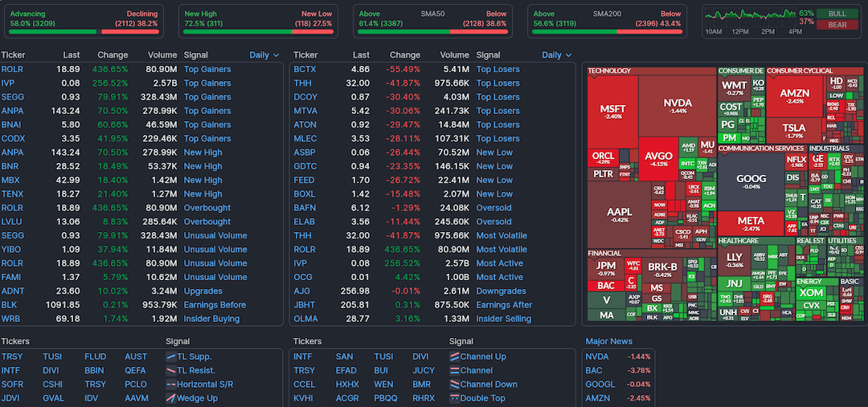Click the Channel Down pattern icon
Screen dimensions: 868x407
454,384
